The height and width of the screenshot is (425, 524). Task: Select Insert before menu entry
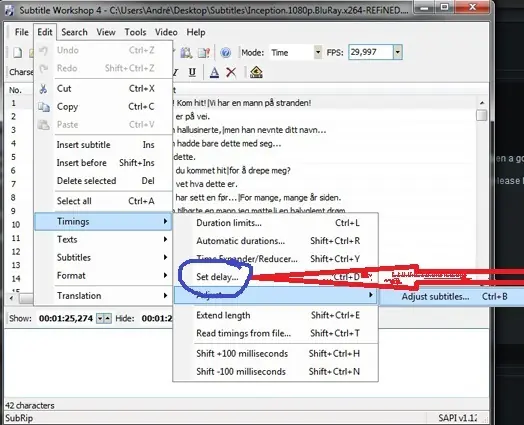[103, 163]
